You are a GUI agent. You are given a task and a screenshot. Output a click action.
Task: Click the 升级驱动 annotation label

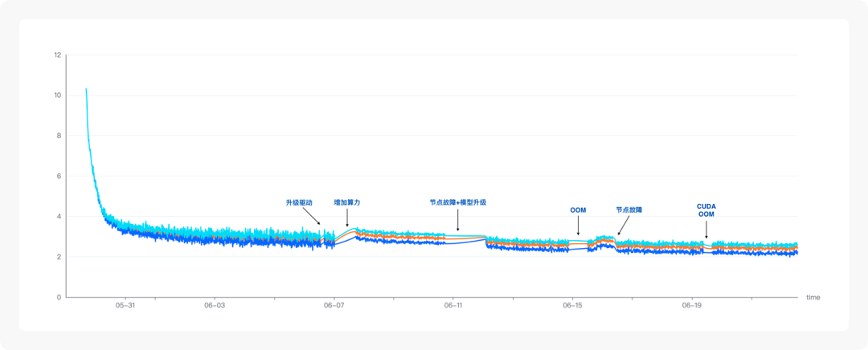point(299,203)
